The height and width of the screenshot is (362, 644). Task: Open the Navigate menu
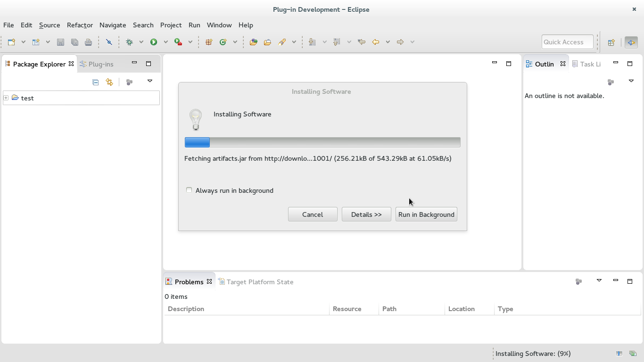[x=113, y=25]
